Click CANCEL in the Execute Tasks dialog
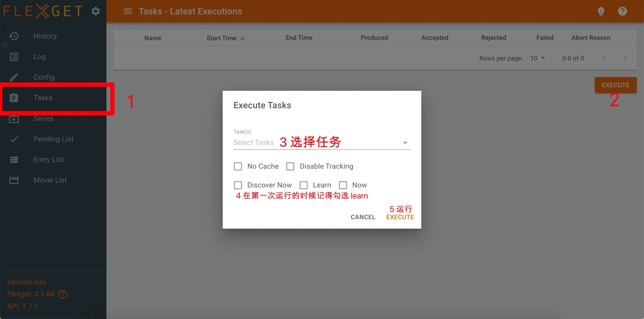644x319 pixels. coord(363,217)
